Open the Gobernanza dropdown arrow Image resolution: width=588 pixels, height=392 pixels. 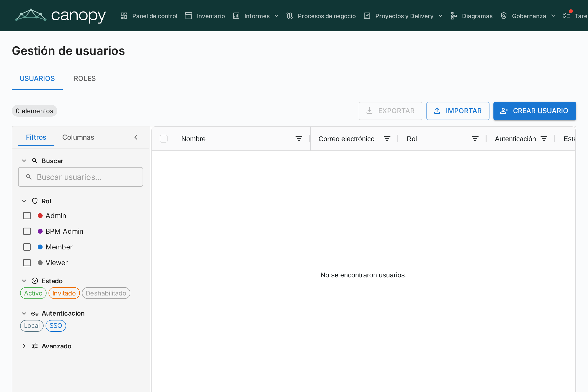point(553,16)
